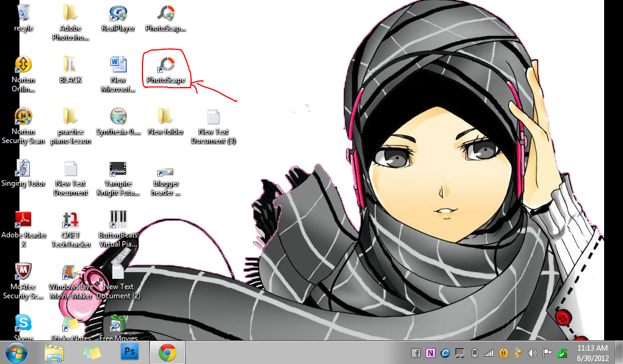Click the monitor display tray icon
Image resolution: width=623 pixels, height=364 pixels.
click(460, 353)
